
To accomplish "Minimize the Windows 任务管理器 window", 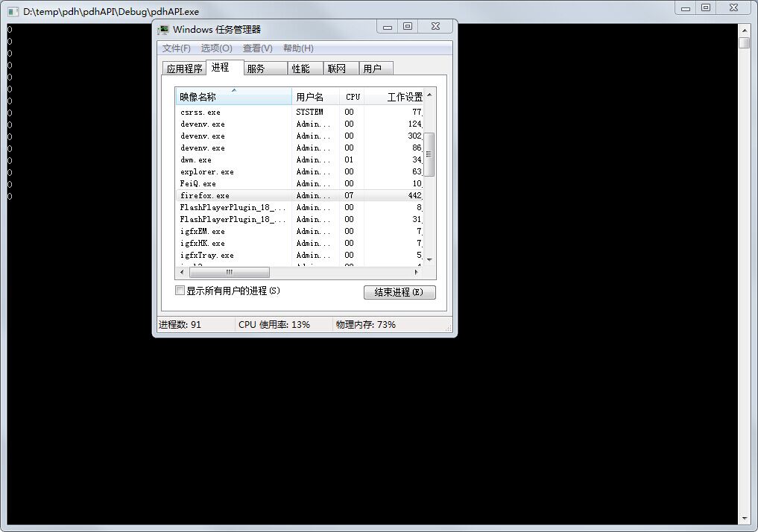I will click(x=388, y=27).
